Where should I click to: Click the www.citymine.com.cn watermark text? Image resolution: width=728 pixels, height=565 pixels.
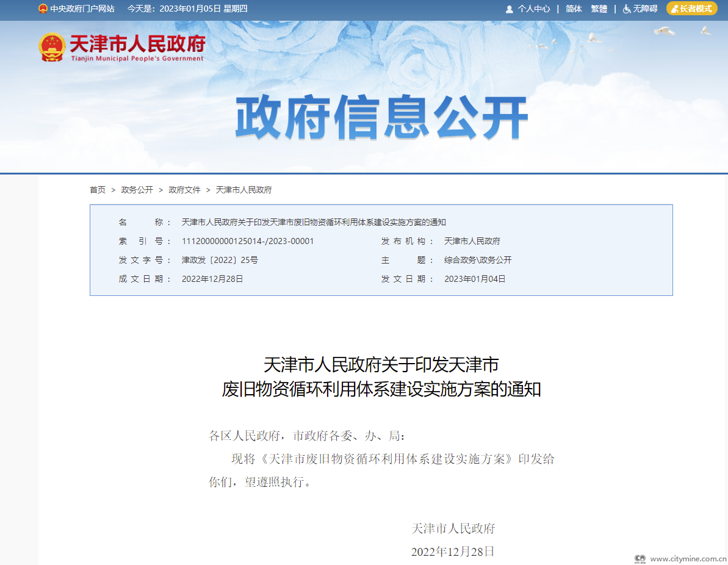pos(687,558)
